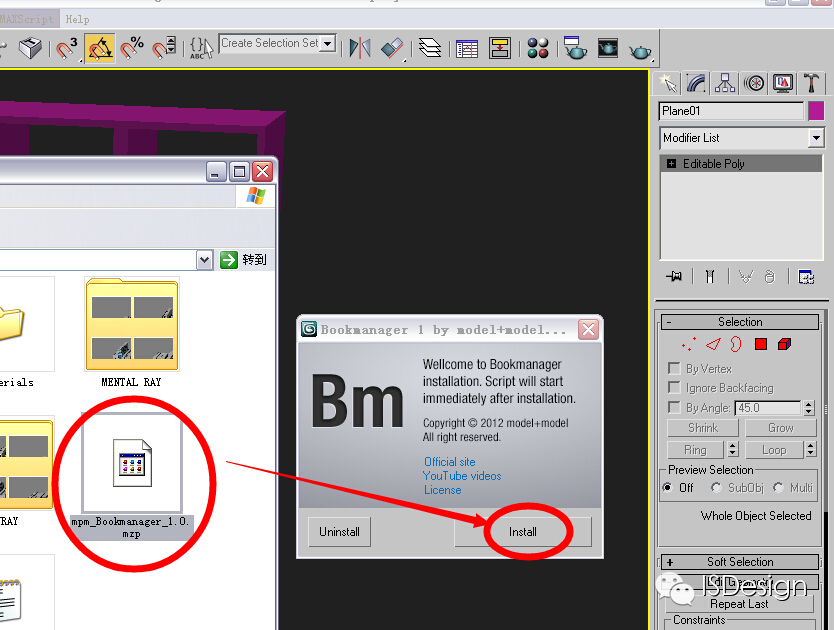Image resolution: width=834 pixels, height=630 pixels.
Task: Switch to the Modify panel
Action: pos(696,84)
